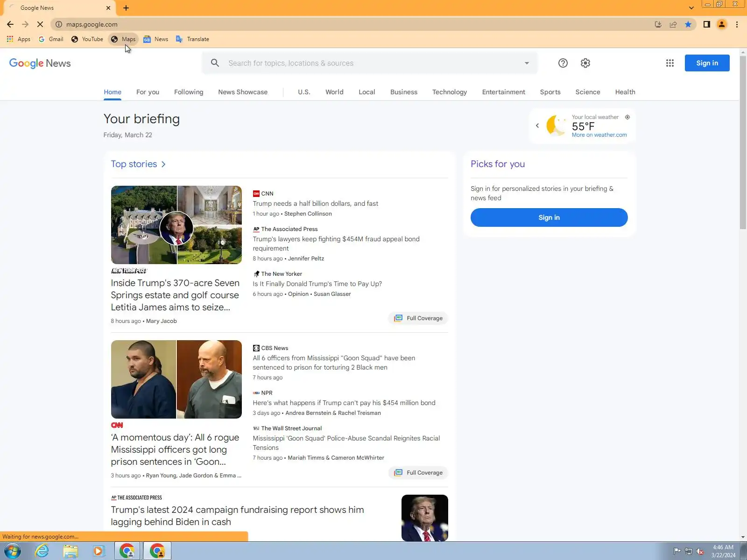747x560 pixels.
Task: Open the Following tab
Action: pyautogui.click(x=189, y=92)
